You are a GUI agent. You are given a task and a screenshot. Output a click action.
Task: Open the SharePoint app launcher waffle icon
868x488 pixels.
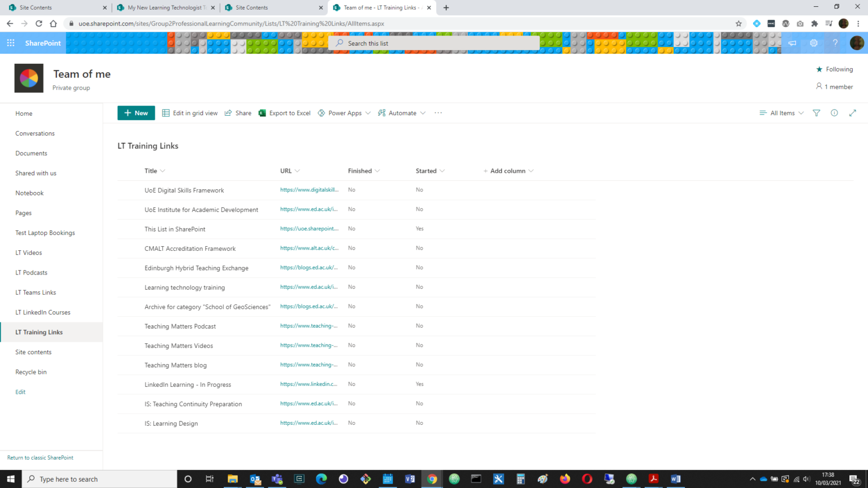point(10,43)
